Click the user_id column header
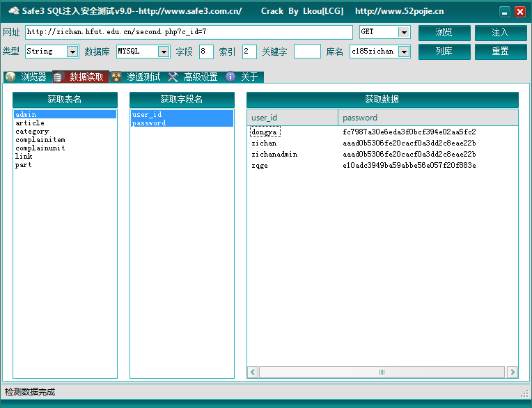Image resolution: width=532 pixels, height=408 pixels. (292, 118)
